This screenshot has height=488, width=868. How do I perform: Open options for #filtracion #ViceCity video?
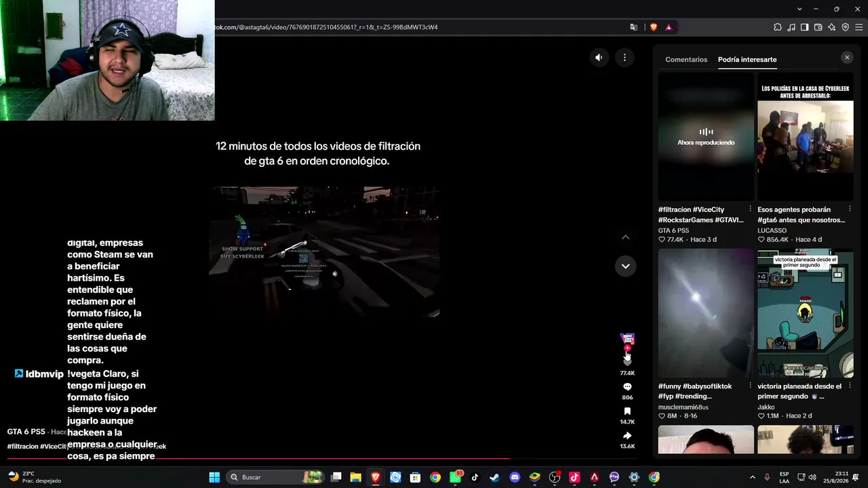[750, 209]
